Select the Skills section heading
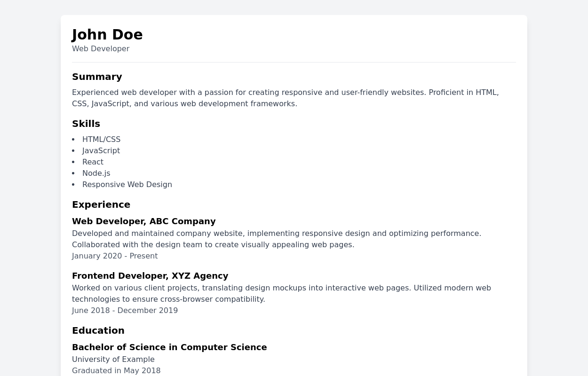Image resolution: width=588 pixels, height=376 pixels. [86, 124]
